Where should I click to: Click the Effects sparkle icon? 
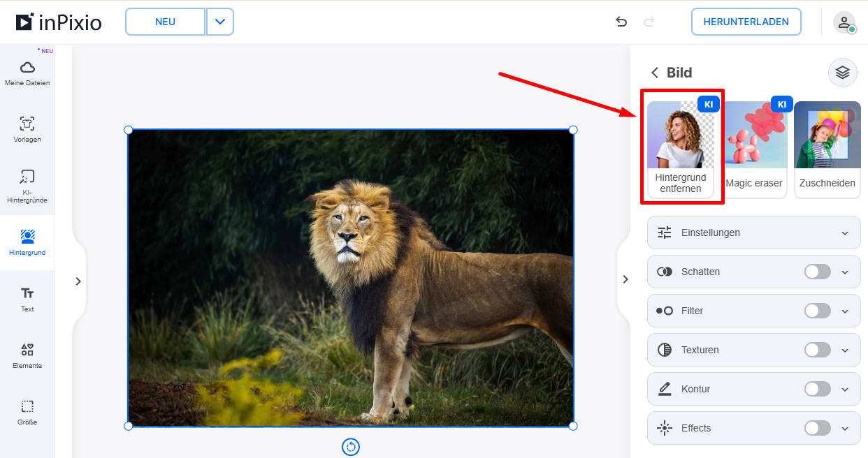click(665, 428)
